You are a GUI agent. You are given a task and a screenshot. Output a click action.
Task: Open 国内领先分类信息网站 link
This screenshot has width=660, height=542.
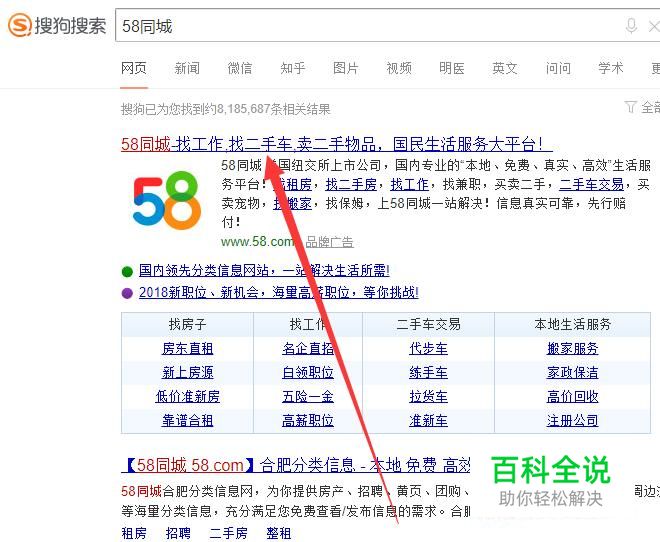click(x=264, y=270)
